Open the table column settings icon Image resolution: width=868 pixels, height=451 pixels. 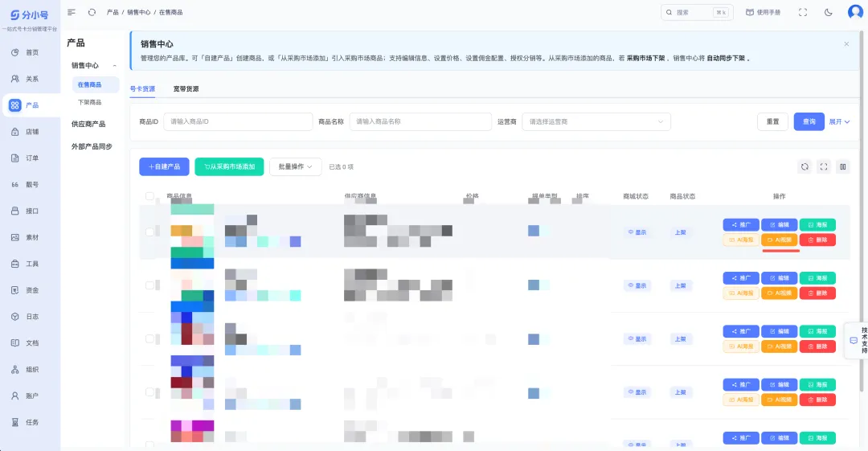[x=842, y=166]
